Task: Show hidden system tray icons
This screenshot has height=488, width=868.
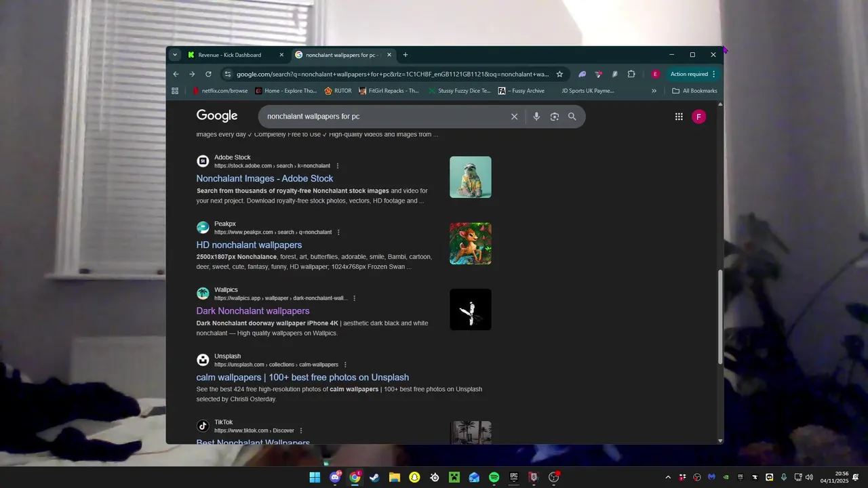Action: coord(668,477)
